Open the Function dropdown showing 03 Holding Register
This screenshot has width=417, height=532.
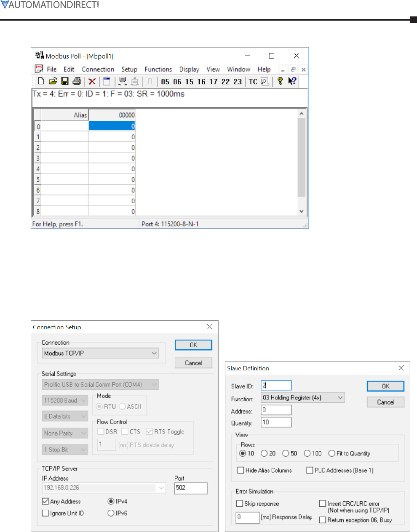[303, 398]
